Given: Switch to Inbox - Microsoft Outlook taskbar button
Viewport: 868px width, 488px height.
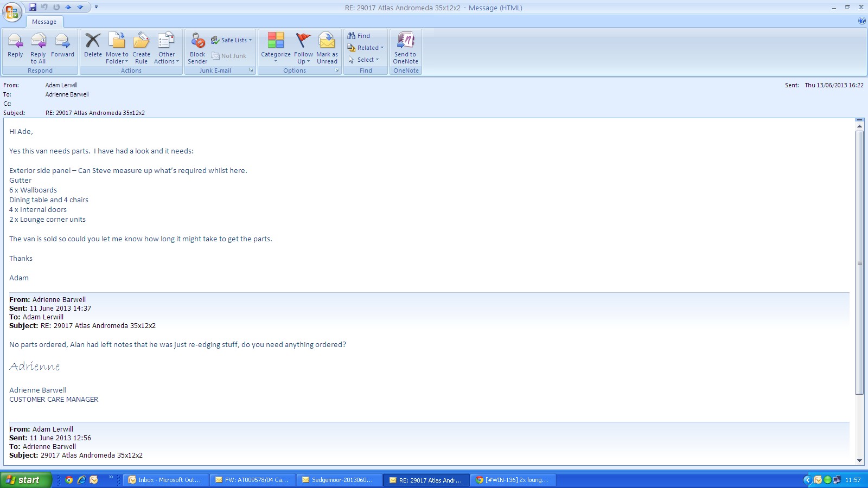Looking at the screenshot, I should point(166,480).
